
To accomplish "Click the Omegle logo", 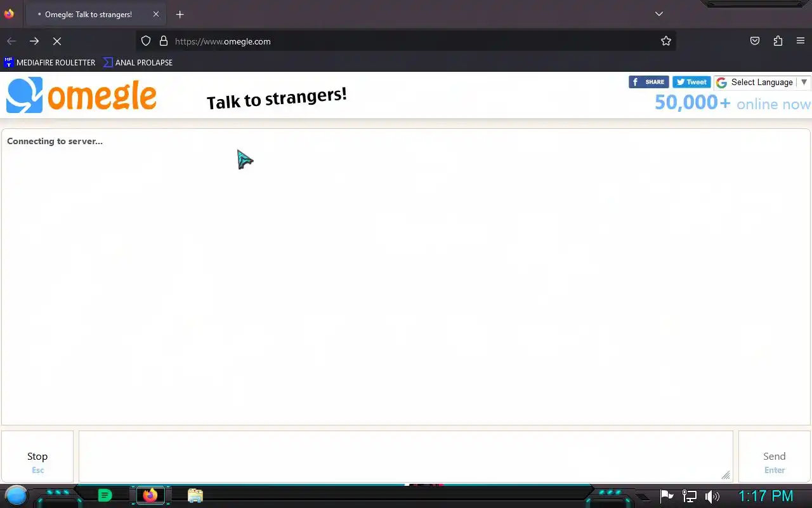I will pos(81,95).
